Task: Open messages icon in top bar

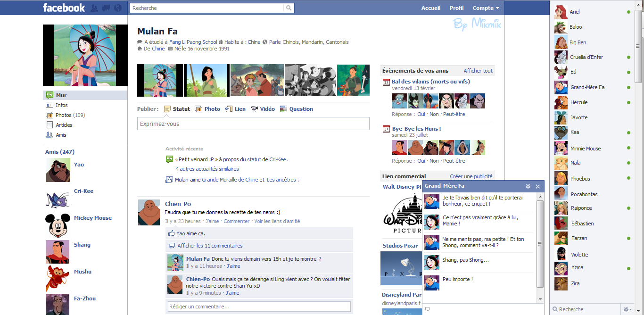Action: click(106, 8)
